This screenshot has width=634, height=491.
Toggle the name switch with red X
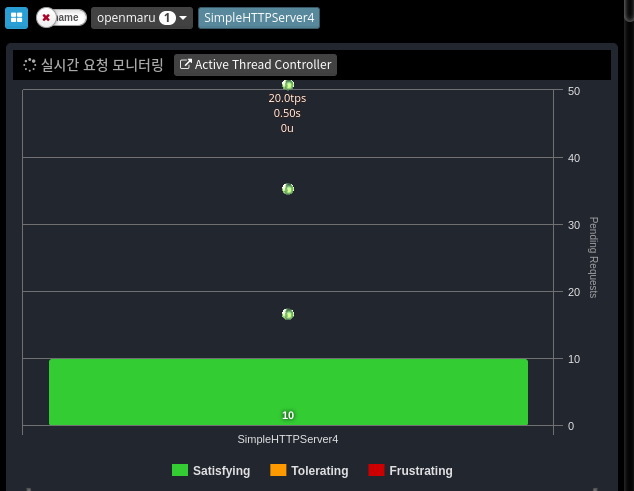click(x=60, y=18)
